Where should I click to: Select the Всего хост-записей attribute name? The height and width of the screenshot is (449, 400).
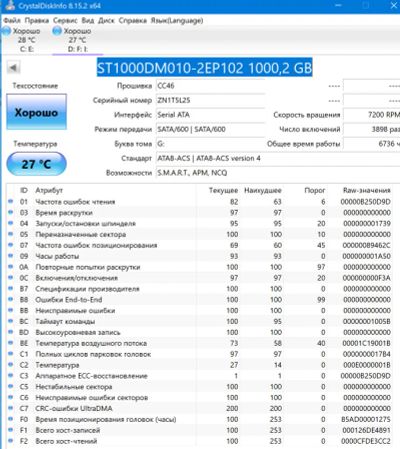point(68,430)
